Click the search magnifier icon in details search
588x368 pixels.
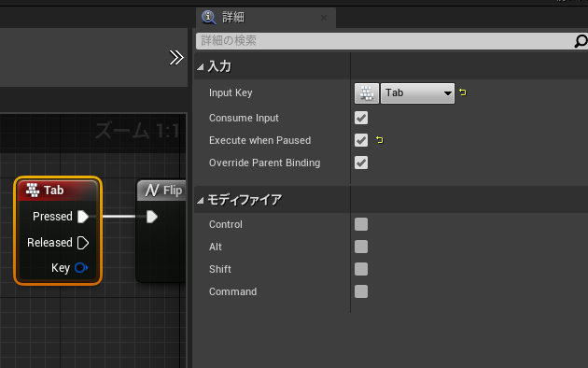point(581,41)
